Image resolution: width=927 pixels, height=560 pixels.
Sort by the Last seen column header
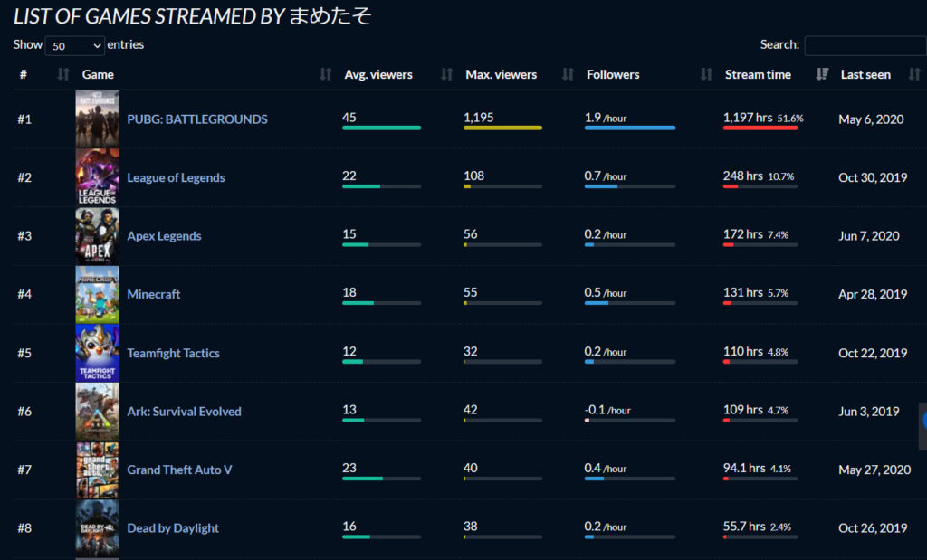pyautogui.click(x=865, y=75)
